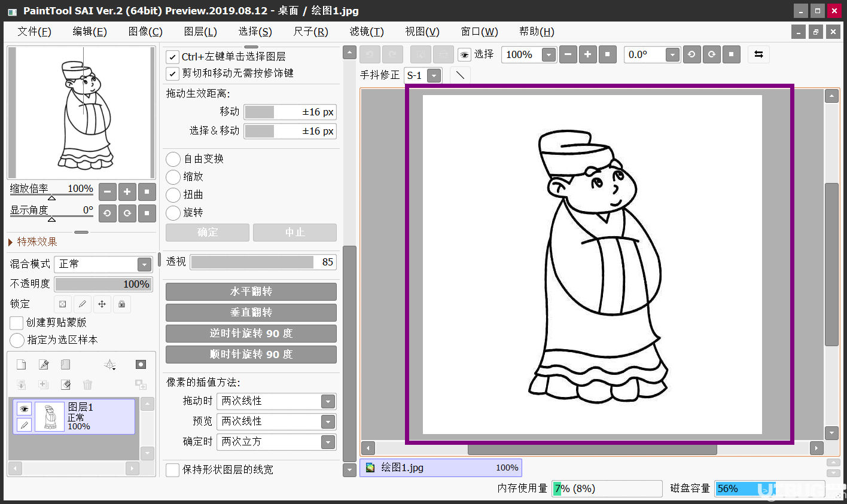
Task: Select 扭曲 radio option
Action: coord(173,195)
